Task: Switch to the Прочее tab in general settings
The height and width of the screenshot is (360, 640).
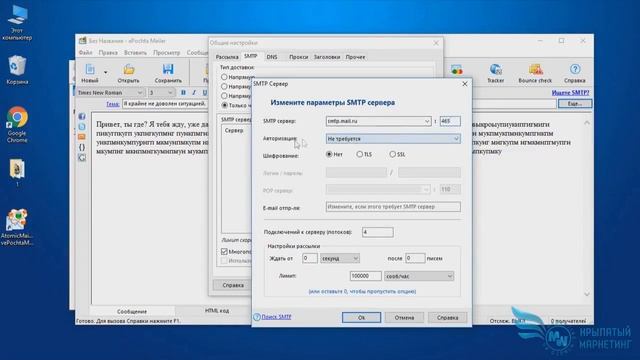Action: (x=356, y=57)
